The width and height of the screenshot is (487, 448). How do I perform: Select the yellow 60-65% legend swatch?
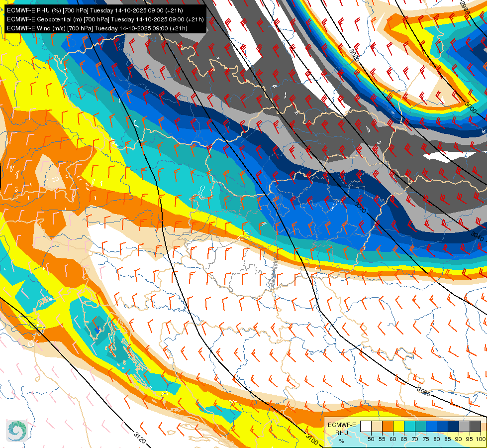(398, 427)
